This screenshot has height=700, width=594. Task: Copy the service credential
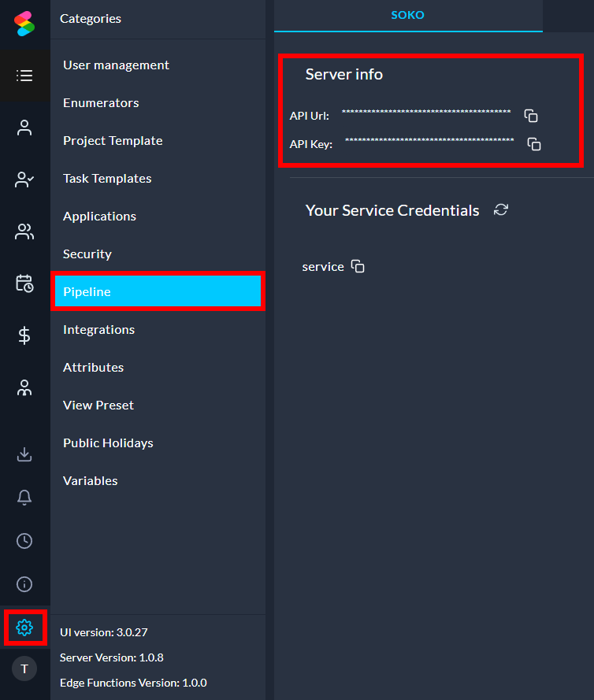click(x=358, y=266)
